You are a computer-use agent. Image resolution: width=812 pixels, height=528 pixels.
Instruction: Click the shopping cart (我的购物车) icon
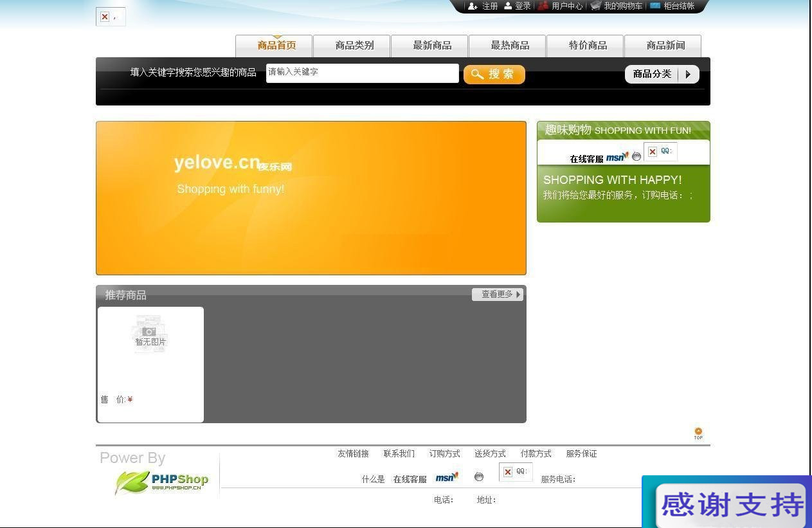596,6
